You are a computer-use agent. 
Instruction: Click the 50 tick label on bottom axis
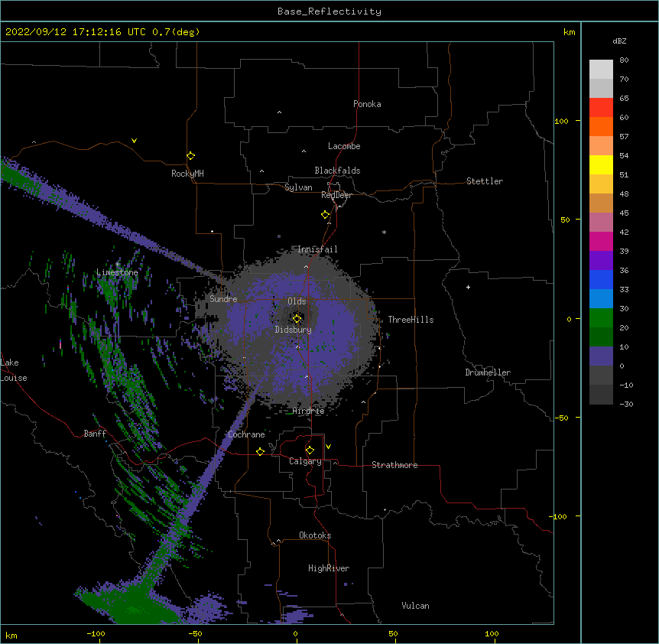click(x=393, y=633)
